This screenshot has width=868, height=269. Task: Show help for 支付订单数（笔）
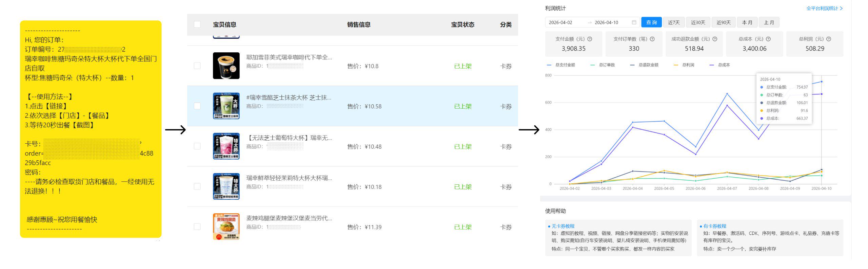tap(652, 39)
